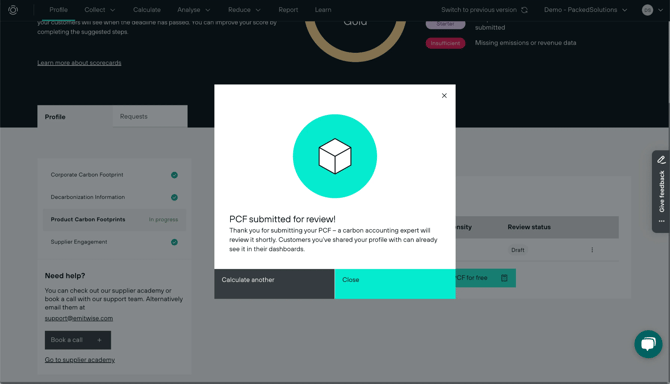The image size is (670, 384).
Task: Click Missing emissions or revenue data text
Action: pyautogui.click(x=526, y=43)
